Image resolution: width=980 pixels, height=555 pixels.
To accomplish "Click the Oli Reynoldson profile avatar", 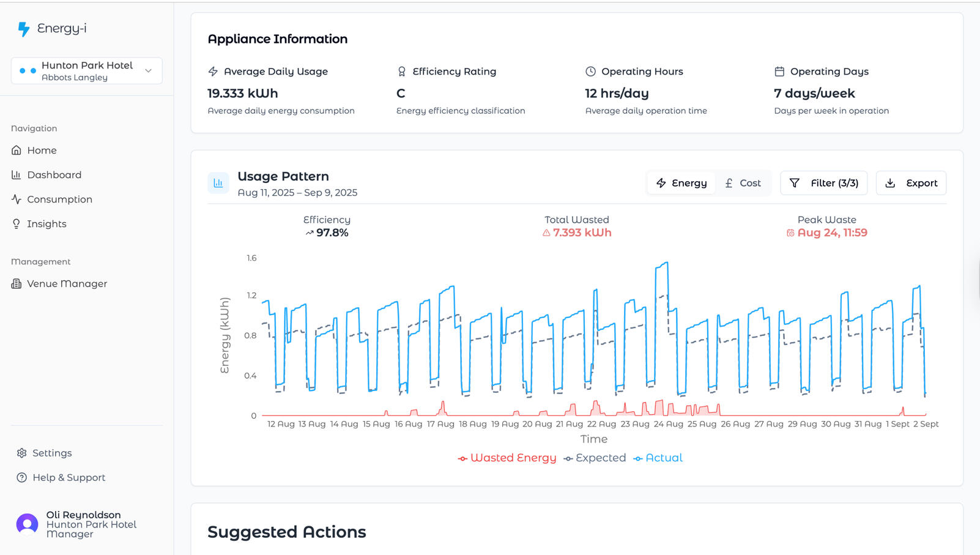I will (27, 524).
